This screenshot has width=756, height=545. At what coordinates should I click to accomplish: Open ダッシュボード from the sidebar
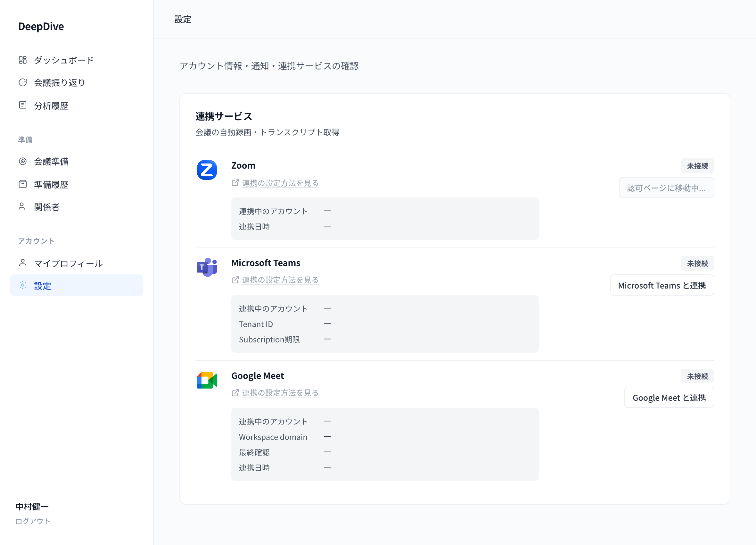tap(76, 60)
